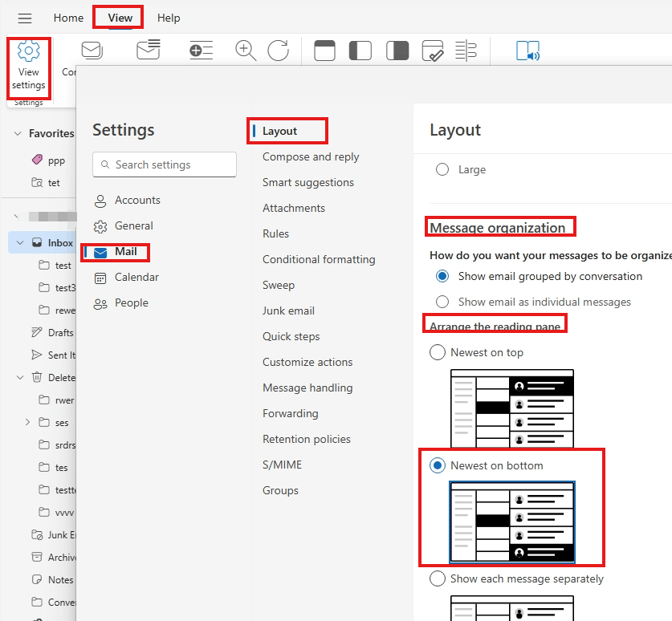The image size is (672, 621).
Task: Collapse the Favorites section chevron
Action: tap(18, 134)
